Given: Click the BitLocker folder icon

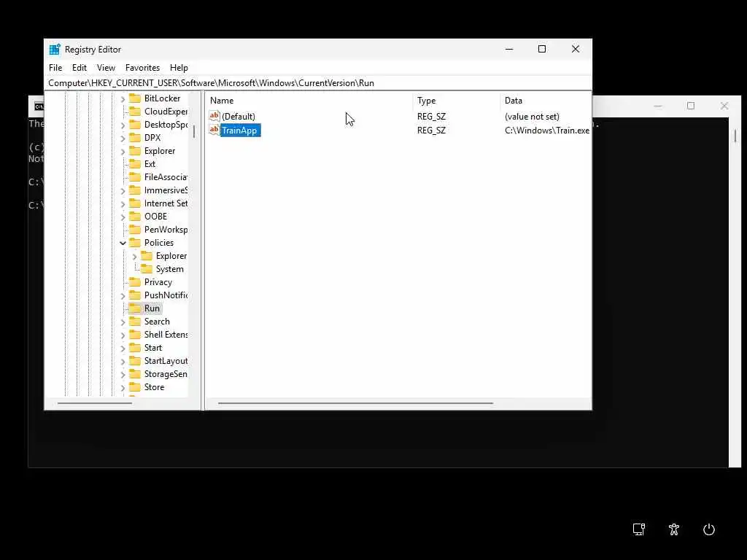Looking at the screenshot, I should pos(135,98).
